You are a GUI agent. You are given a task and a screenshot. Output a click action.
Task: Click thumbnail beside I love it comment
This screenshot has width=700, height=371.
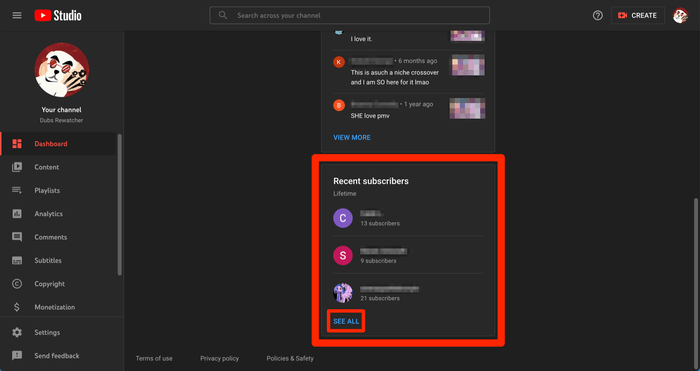coord(467,36)
